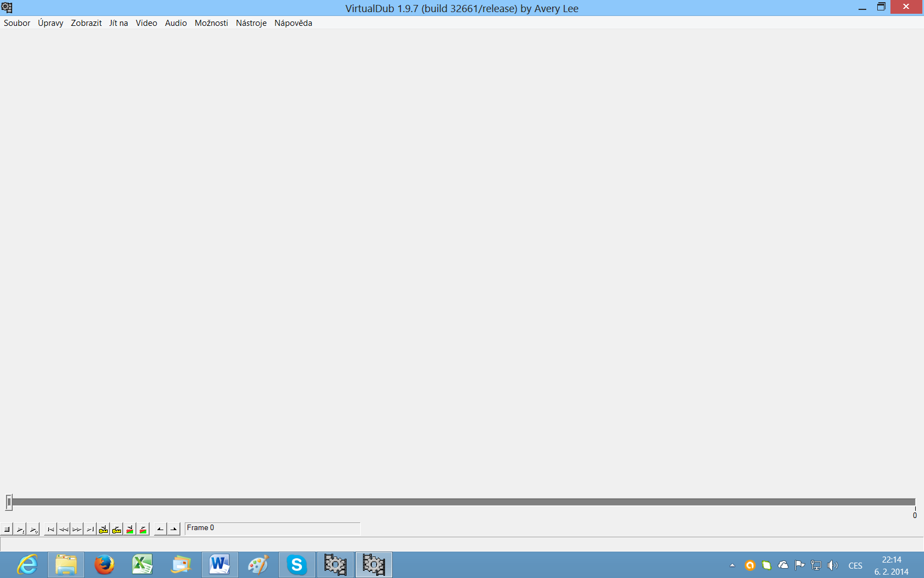Viewport: 924px width, 578px height.
Task: Click the CES input language indicator
Action: (x=855, y=565)
